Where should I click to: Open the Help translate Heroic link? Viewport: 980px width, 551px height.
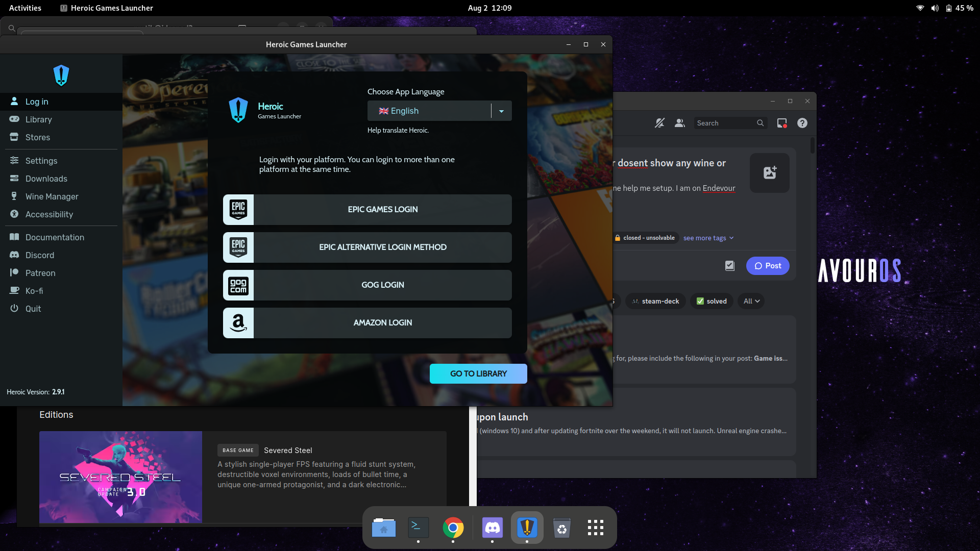pyautogui.click(x=397, y=130)
